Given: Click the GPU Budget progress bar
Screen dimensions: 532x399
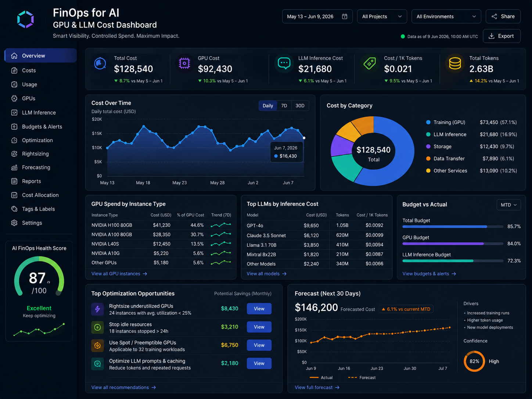Looking at the screenshot, I should 453,244.
